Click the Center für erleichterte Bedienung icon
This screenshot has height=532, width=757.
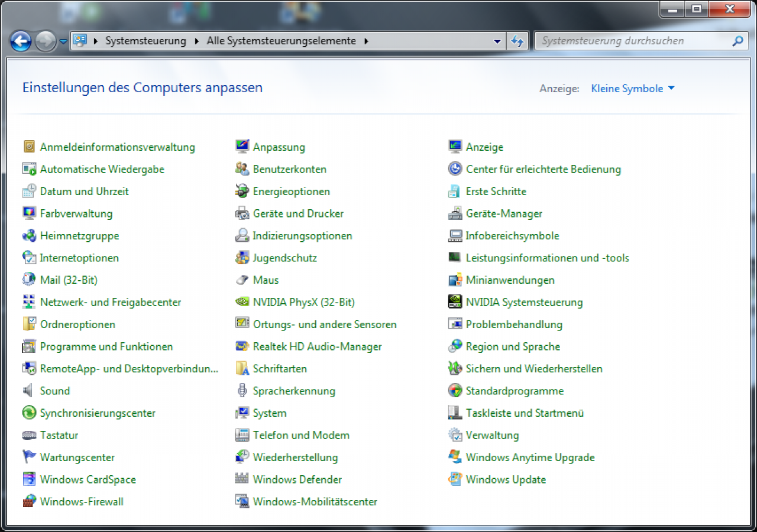tap(455, 169)
